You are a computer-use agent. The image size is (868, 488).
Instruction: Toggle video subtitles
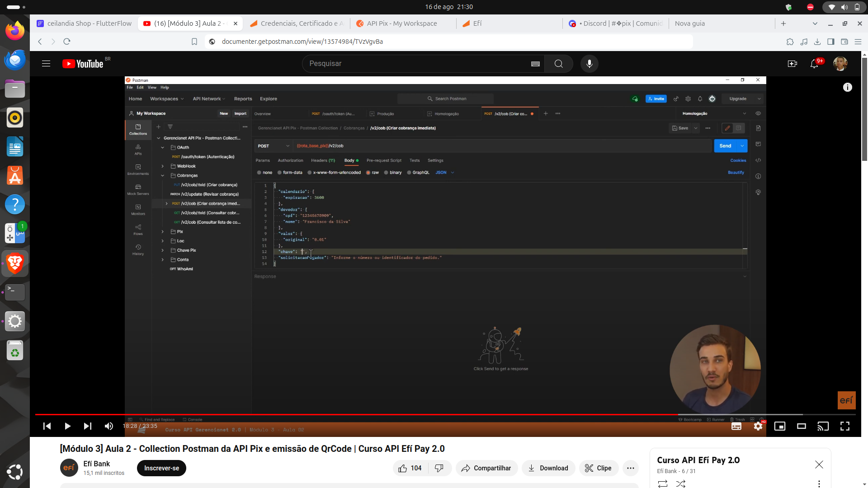point(736,426)
